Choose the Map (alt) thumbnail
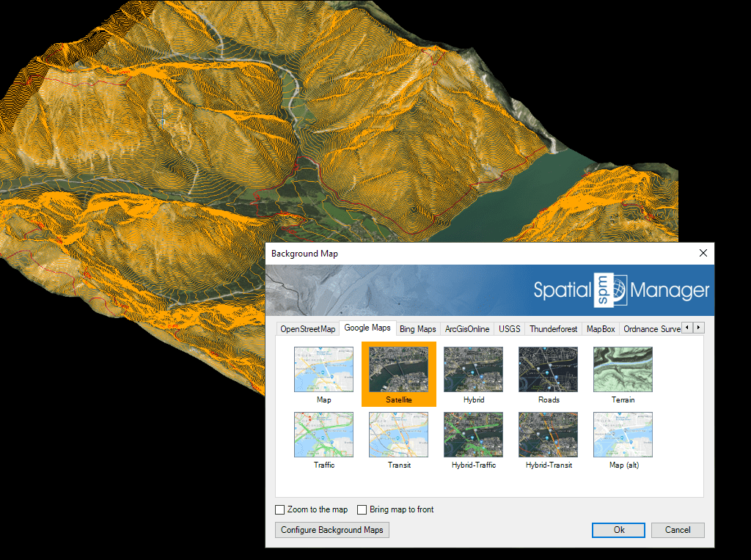The image size is (751, 560). tap(623, 435)
